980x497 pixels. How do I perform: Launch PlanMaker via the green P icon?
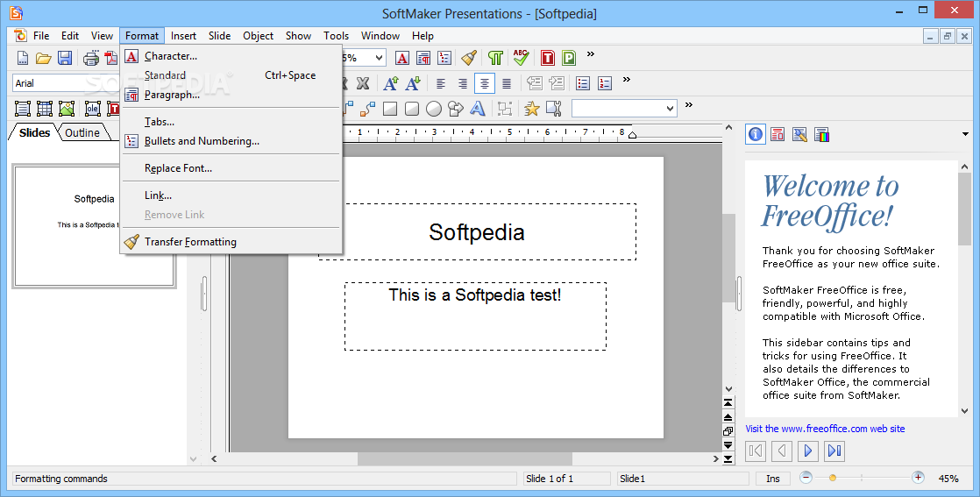click(x=569, y=58)
